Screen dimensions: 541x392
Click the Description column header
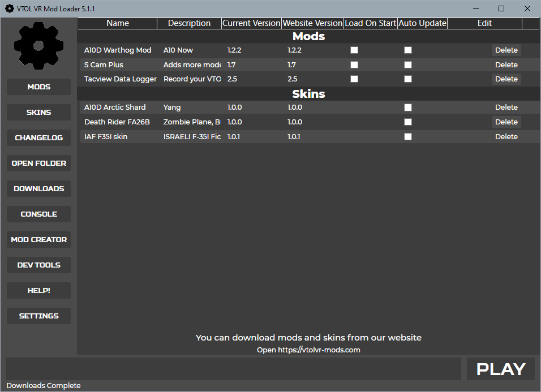[x=189, y=23]
